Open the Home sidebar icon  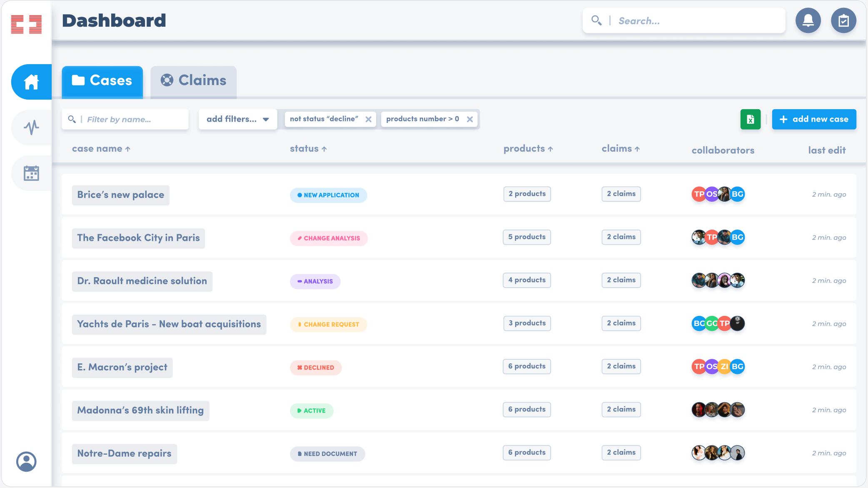32,82
